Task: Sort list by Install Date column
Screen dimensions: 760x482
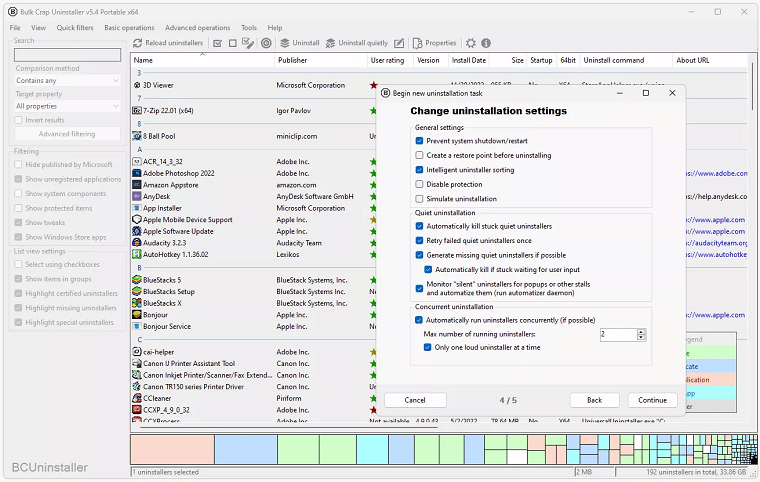Action: coord(469,60)
